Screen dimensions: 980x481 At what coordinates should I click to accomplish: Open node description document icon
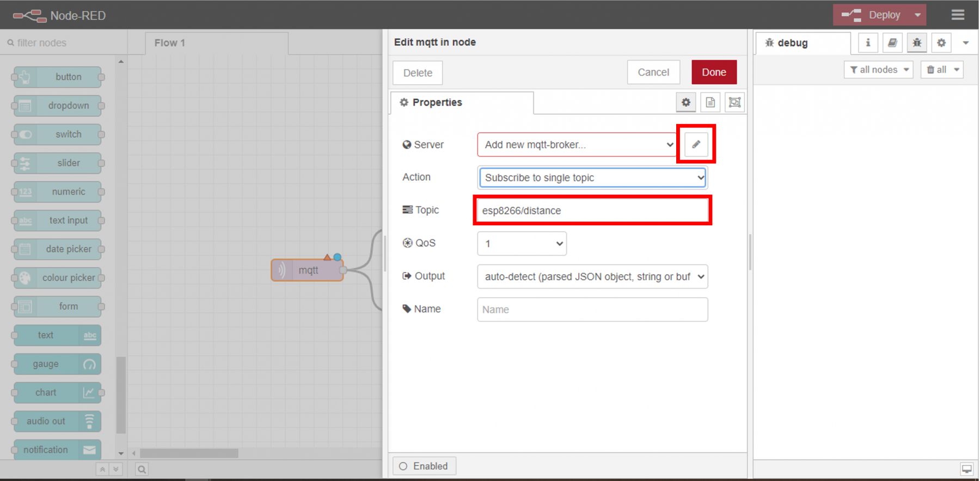(x=710, y=102)
